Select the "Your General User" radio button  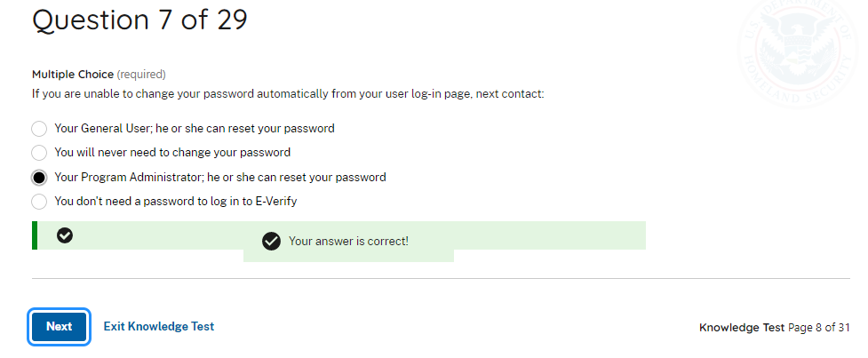(39, 129)
